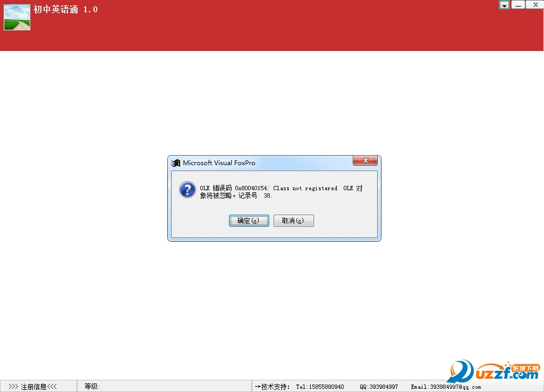Image resolution: width=544 pixels, height=392 pixels.
Task: Click the OLE error message text
Action: [x=281, y=192]
